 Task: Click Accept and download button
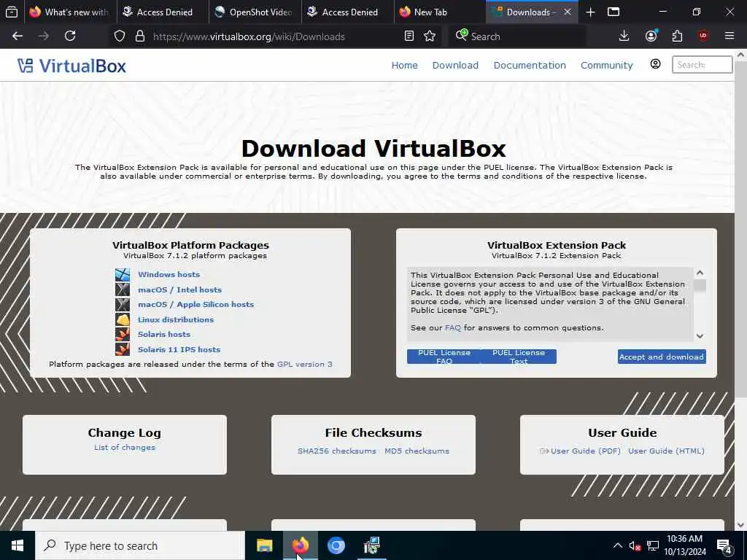[x=662, y=357]
